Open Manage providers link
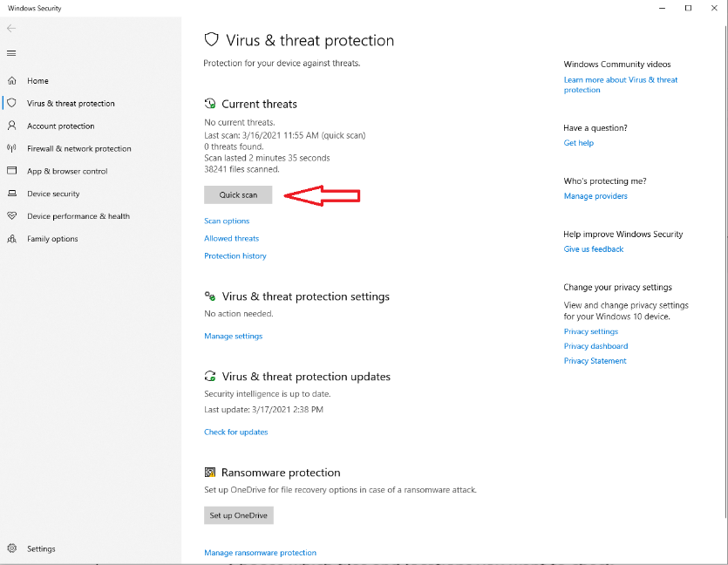The image size is (728, 565). pos(595,196)
